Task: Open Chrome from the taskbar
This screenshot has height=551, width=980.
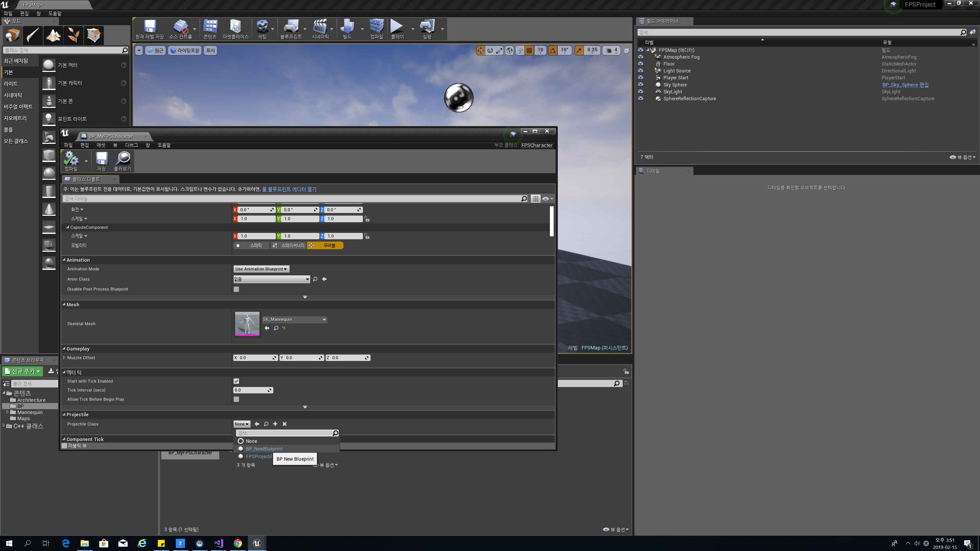Action: [x=238, y=543]
